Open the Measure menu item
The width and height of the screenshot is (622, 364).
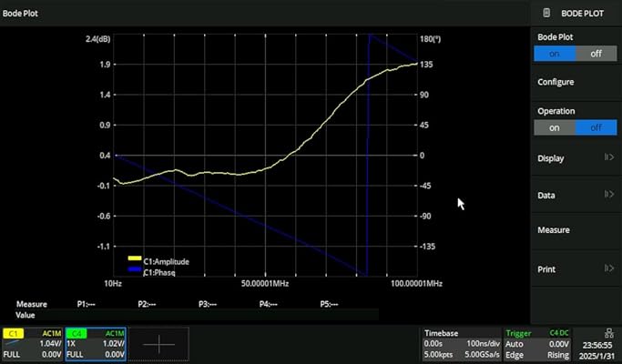[x=576, y=231]
